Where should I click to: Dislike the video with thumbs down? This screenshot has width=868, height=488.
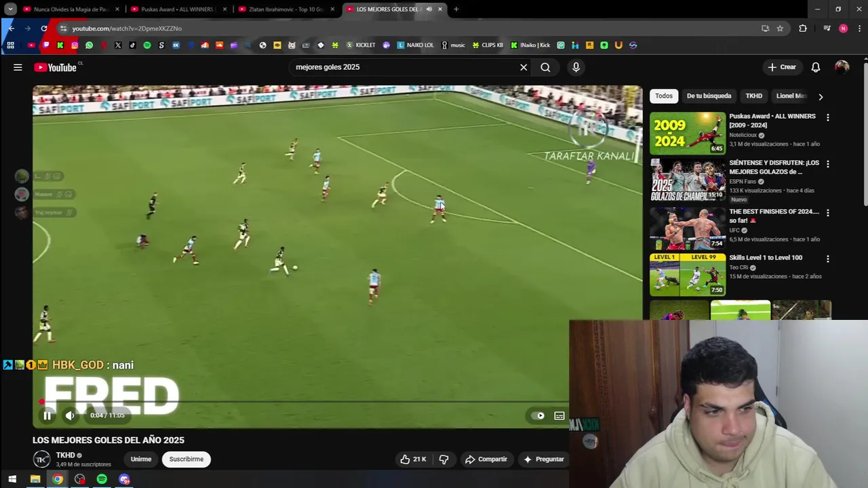pos(443,460)
